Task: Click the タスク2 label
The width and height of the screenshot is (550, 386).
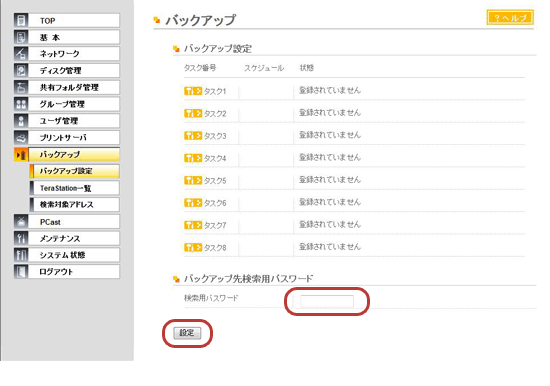Action: (x=215, y=114)
